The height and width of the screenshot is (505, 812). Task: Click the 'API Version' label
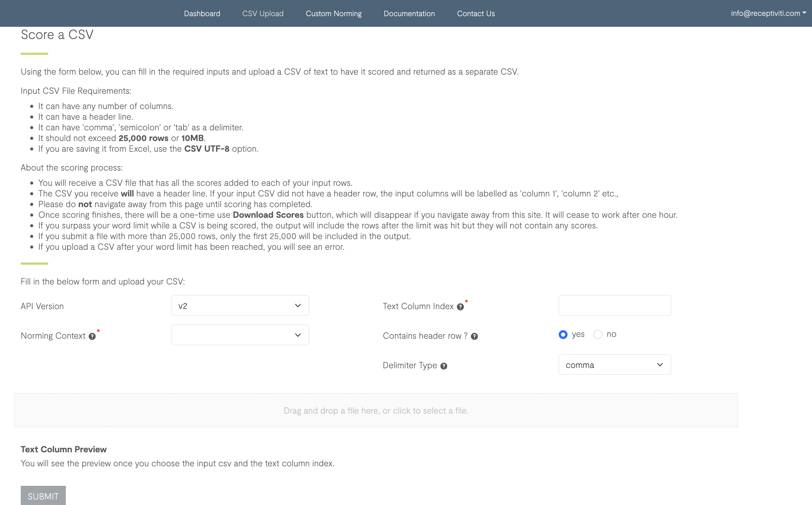pyautogui.click(x=42, y=306)
